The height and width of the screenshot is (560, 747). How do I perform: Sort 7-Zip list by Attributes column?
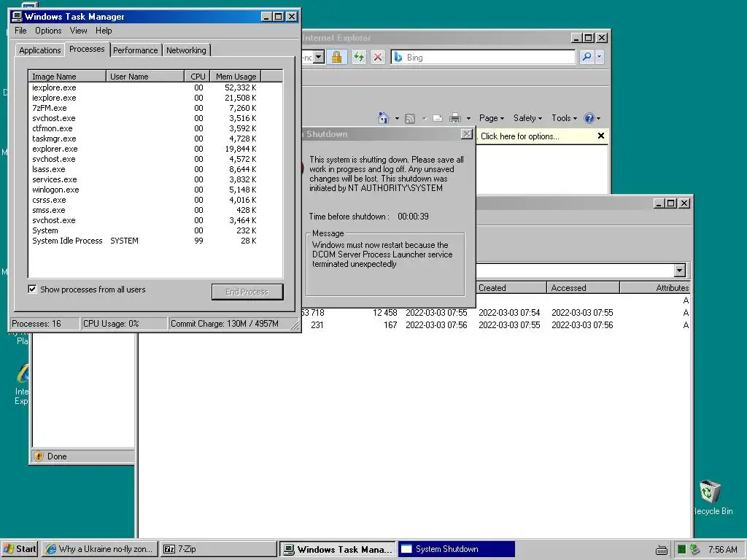[654, 287]
